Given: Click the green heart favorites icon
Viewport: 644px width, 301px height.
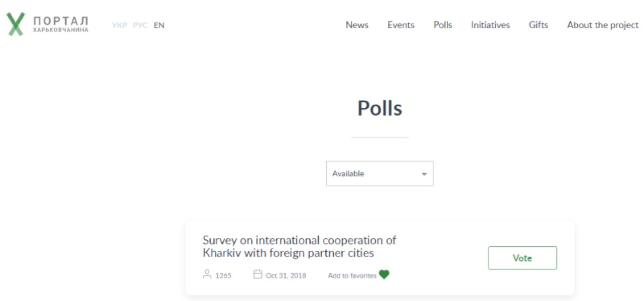Looking at the screenshot, I should pyautogui.click(x=384, y=274).
